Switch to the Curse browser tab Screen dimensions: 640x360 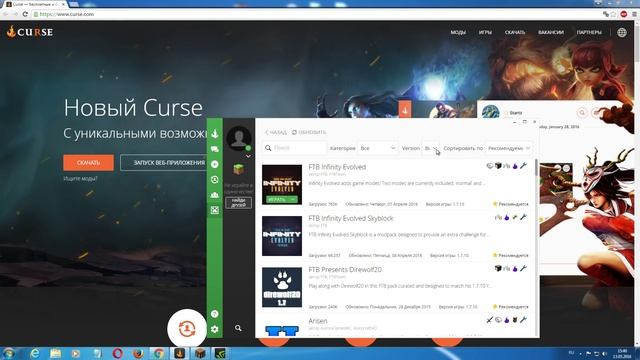click(x=36, y=4)
